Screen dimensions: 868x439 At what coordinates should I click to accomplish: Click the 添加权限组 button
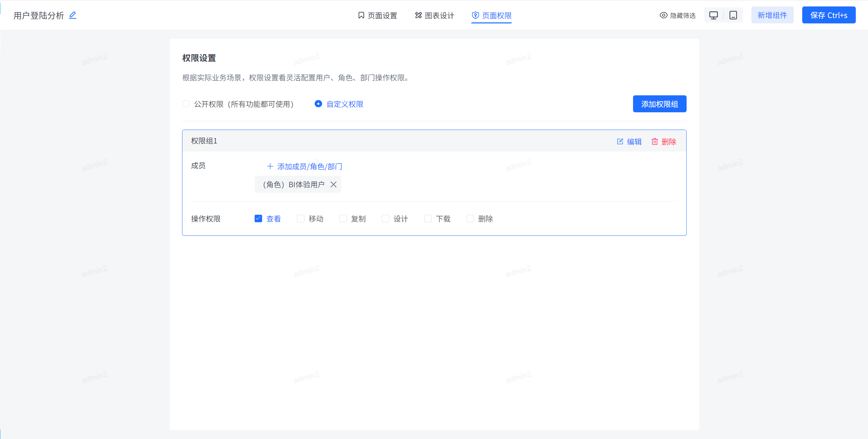[659, 104]
